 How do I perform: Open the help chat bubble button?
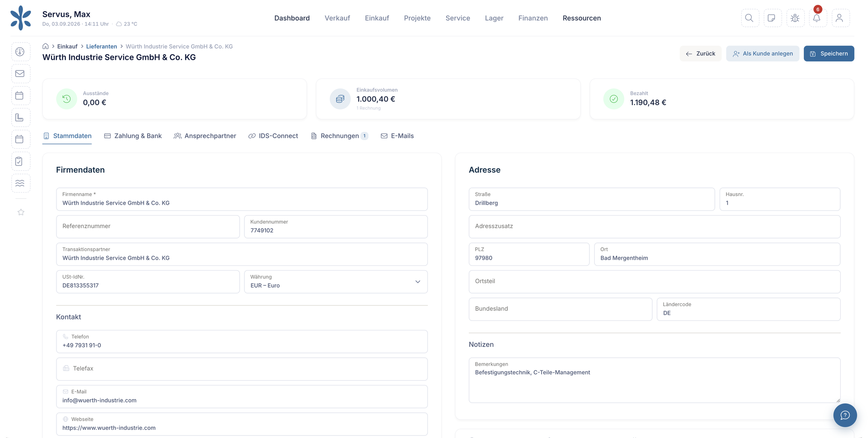click(845, 415)
